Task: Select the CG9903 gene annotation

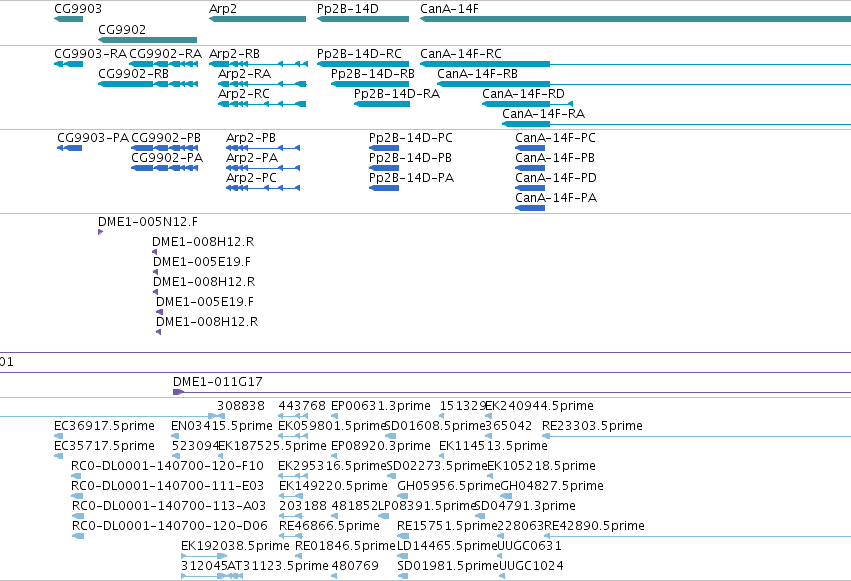Action: 68,19
